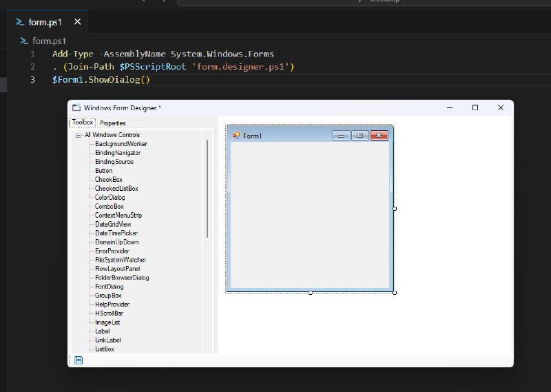Collapse the All Windows Controls node
551x392 pixels.
point(79,135)
